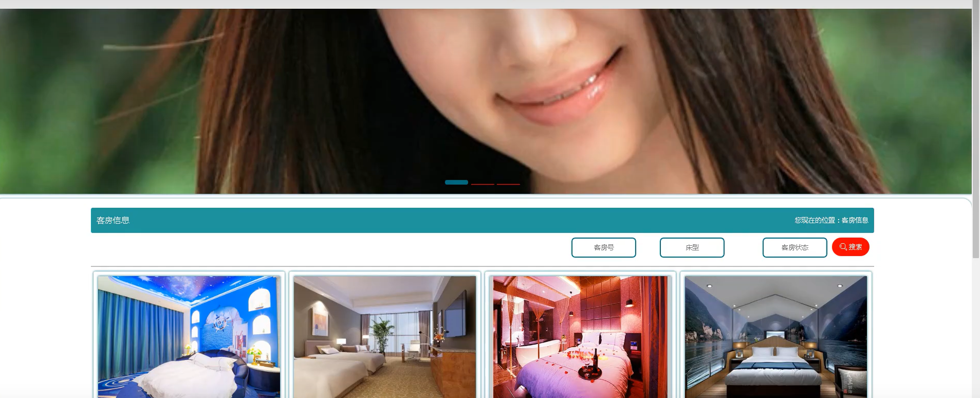
Task: Switch to the third carousel slide indicator
Action: click(508, 184)
